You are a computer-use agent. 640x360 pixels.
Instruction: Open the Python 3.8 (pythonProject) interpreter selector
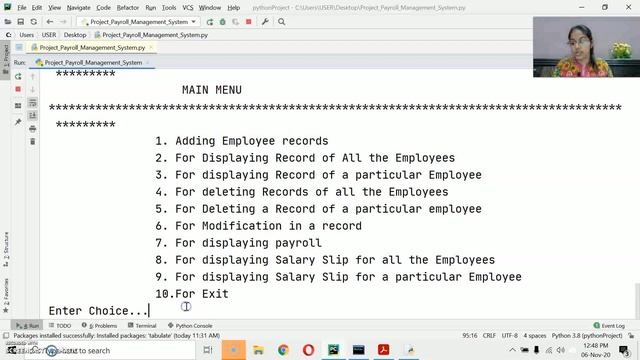[587, 336]
